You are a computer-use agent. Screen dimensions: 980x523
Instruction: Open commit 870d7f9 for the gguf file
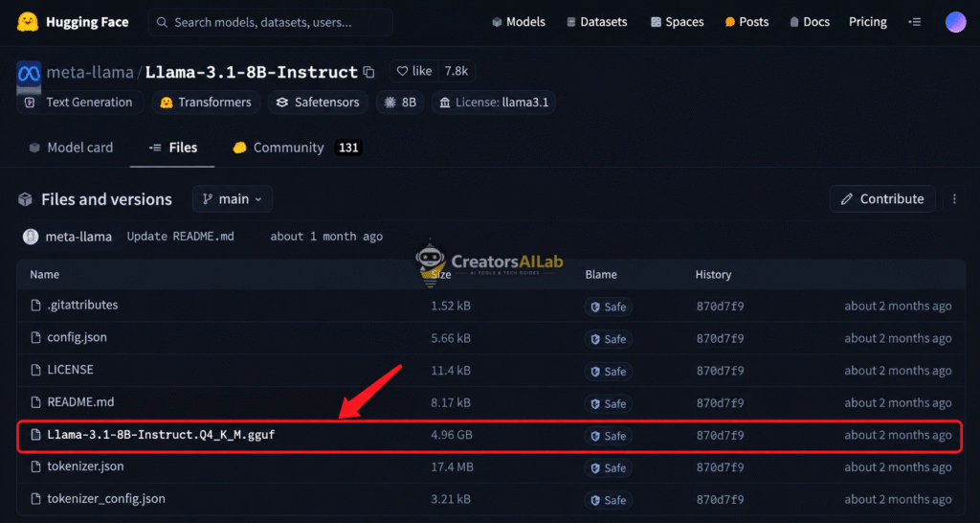(720, 436)
